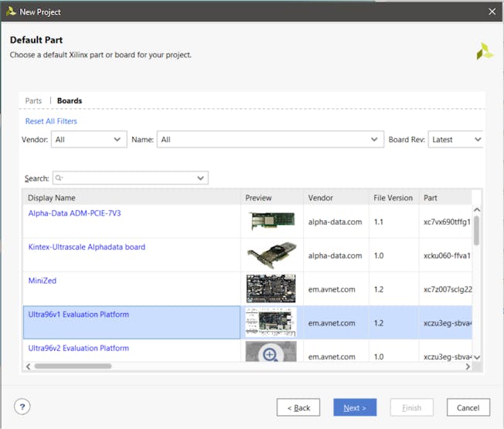The width and height of the screenshot is (504, 429).
Task: Sort by the Vendor column header
Action: tap(336, 198)
